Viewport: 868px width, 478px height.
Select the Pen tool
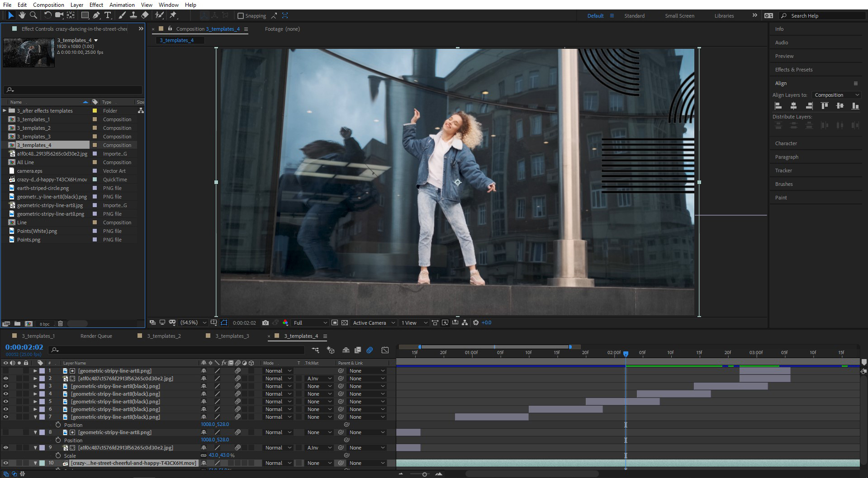click(96, 15)
